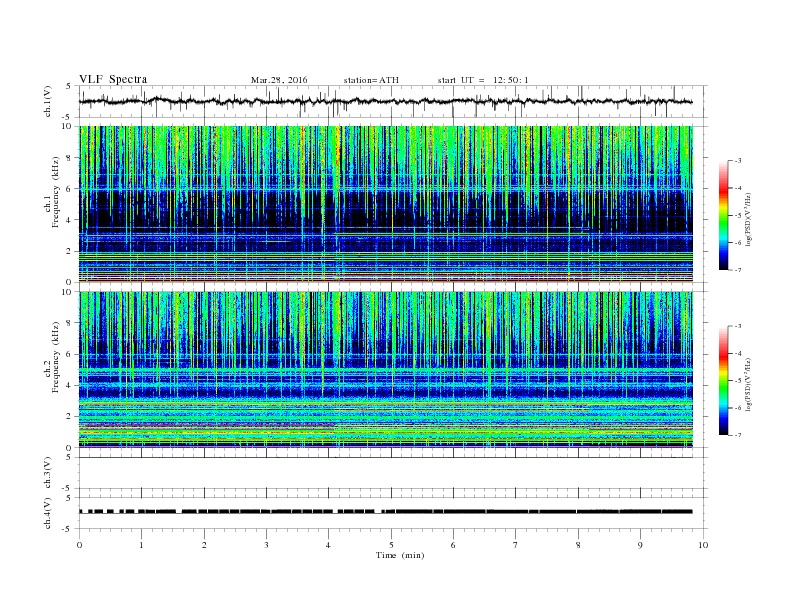Click the ch.2 spectrogram panel
Screen dimensions: 792x612
click(x=386, y=370)
